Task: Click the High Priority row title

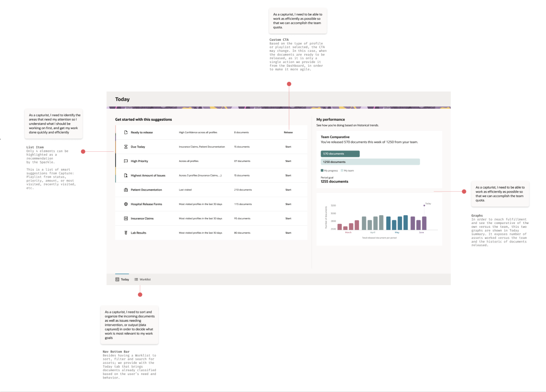Action: pos(139,161)
